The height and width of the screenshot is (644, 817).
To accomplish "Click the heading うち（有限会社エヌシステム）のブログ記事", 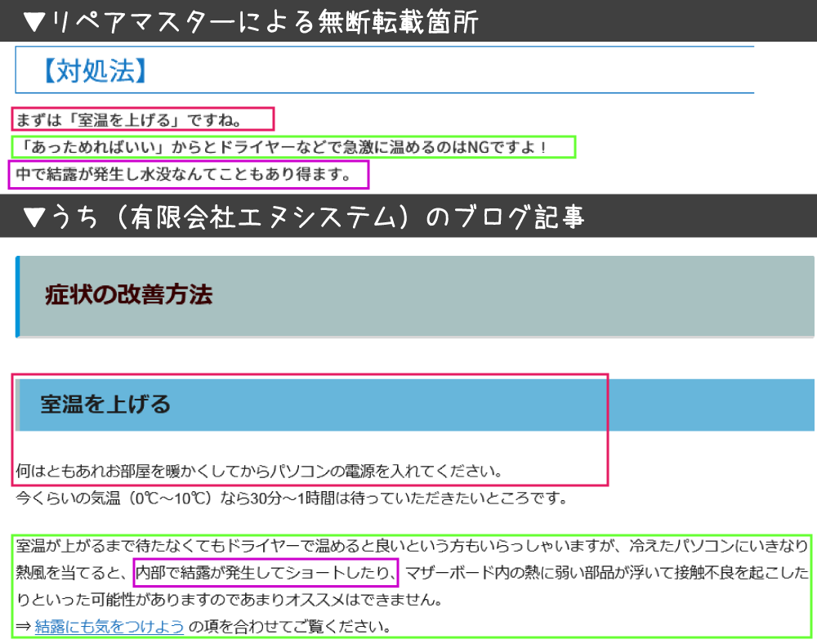I will [x=303, y=217].
